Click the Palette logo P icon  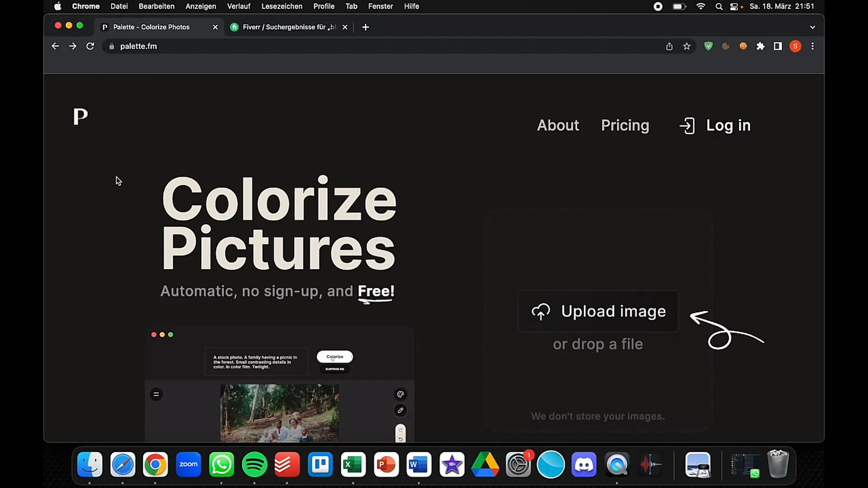click(80, 117)
